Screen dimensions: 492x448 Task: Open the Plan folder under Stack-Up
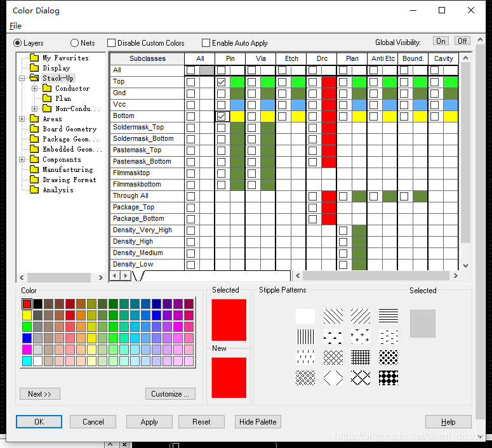click(47, 98)
